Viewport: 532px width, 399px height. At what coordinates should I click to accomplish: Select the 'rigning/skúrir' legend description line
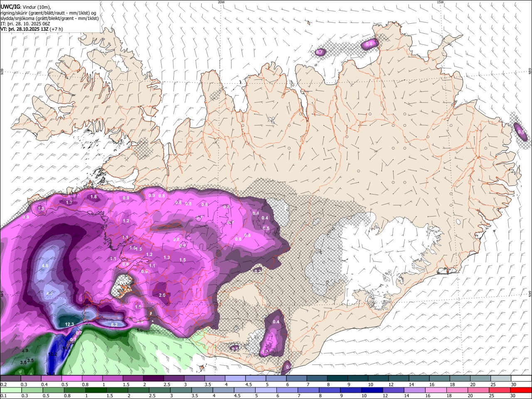(48, 12)
